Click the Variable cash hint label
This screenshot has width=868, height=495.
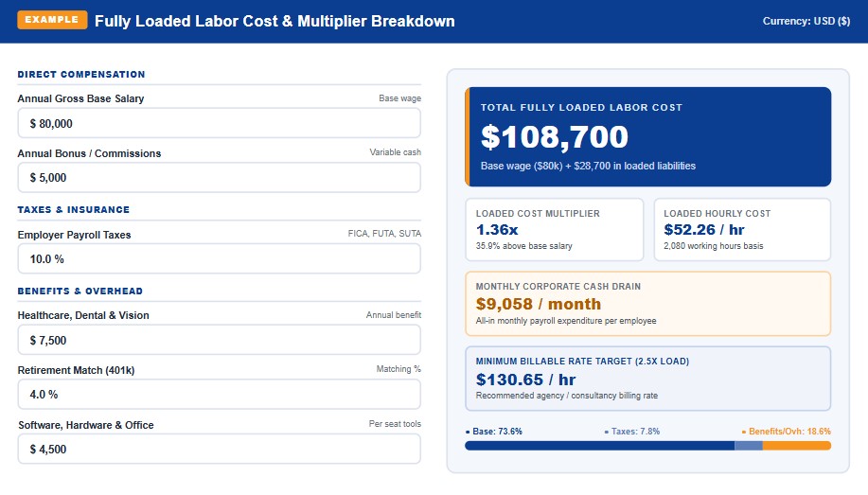(396, 152)
